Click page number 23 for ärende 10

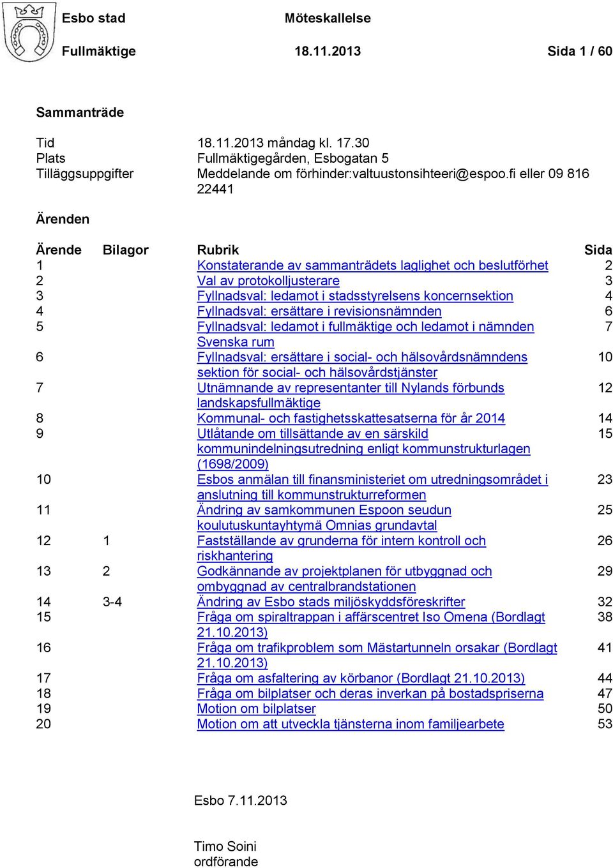605,480
